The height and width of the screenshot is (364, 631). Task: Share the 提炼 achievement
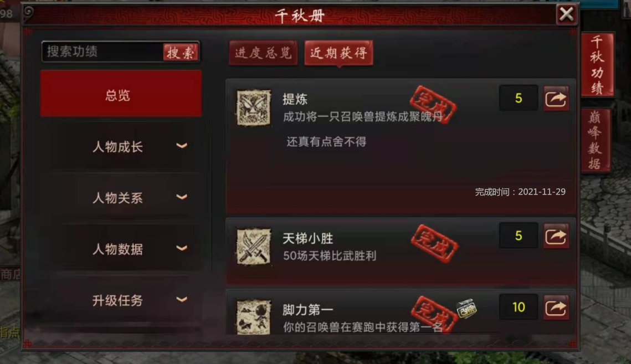click(556, 98)
